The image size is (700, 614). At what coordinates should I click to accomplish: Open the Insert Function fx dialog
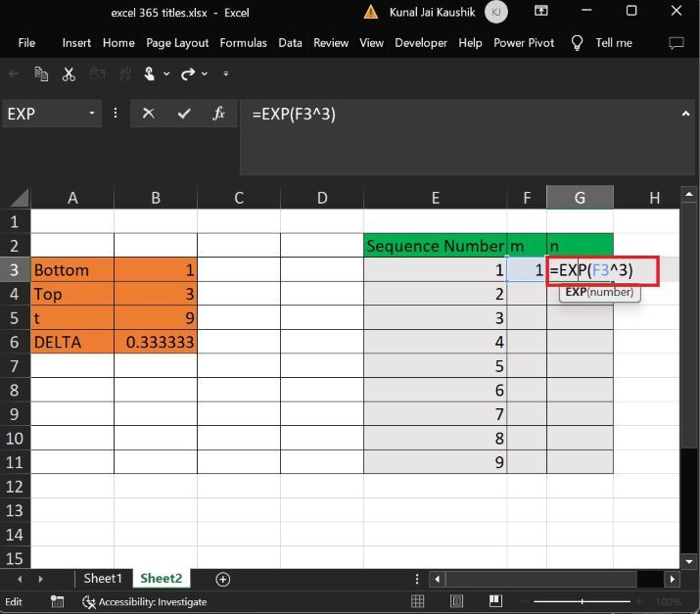click(x=218, y=114)
